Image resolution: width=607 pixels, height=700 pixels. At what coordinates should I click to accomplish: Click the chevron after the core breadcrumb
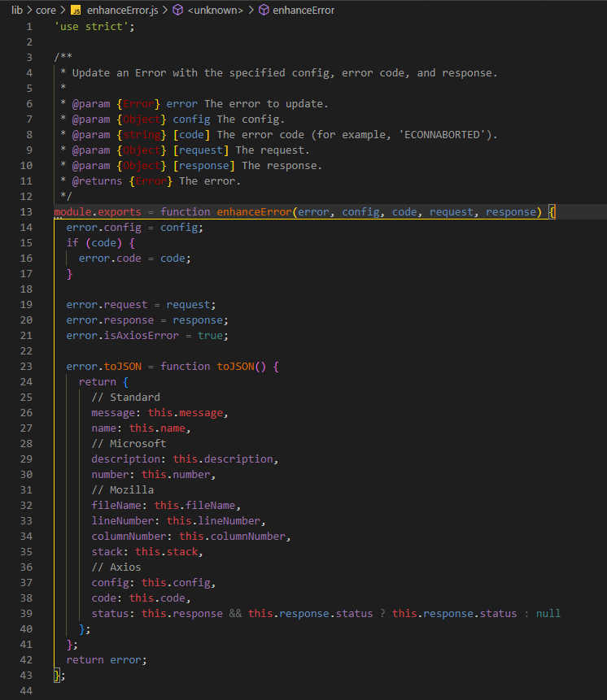(63, 11)
